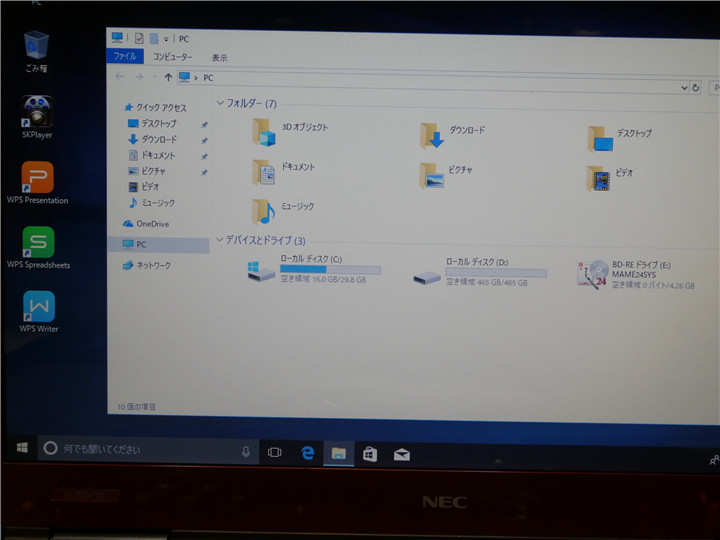Click the C: drive usage bar
This screenshot has height=540, width=720.
coord(330,270)
